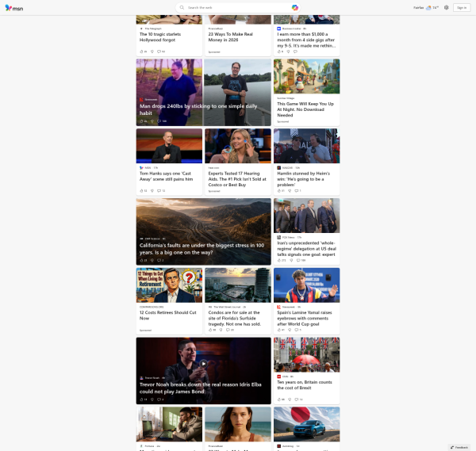The width and height of the screenshot is (476, 451).
Task: Open the Feedback button at page bottom
Action: click(459, 447)
